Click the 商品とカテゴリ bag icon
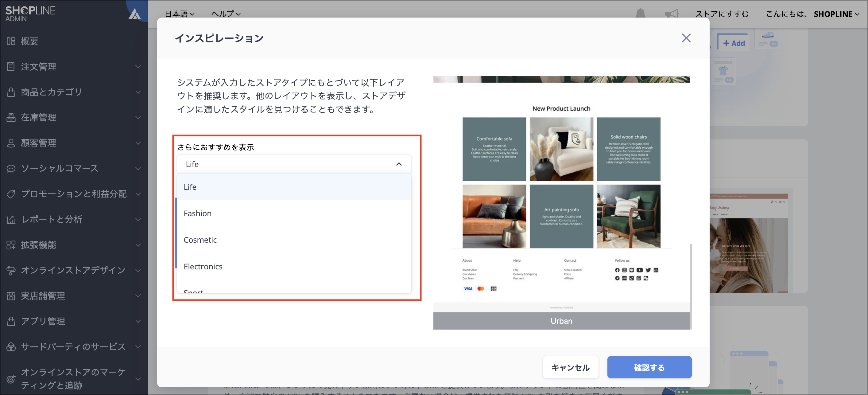Viewport: 868px width, 395px height. 11,92
